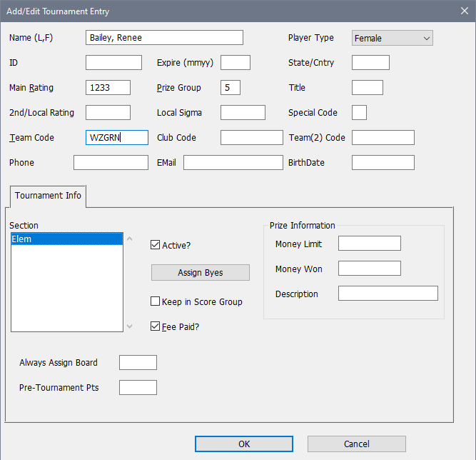Focus the BirthDate input field
The image size is (476, 460).
[x=383, y=163]
